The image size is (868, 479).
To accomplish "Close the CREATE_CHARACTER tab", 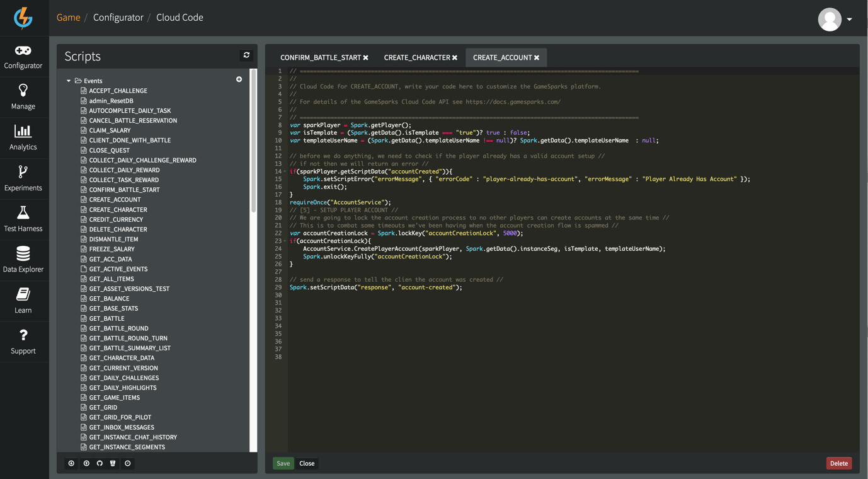I will coord(455,57).
